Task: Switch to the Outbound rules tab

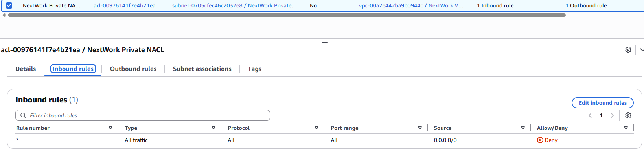Action: (x=133, y=69)
